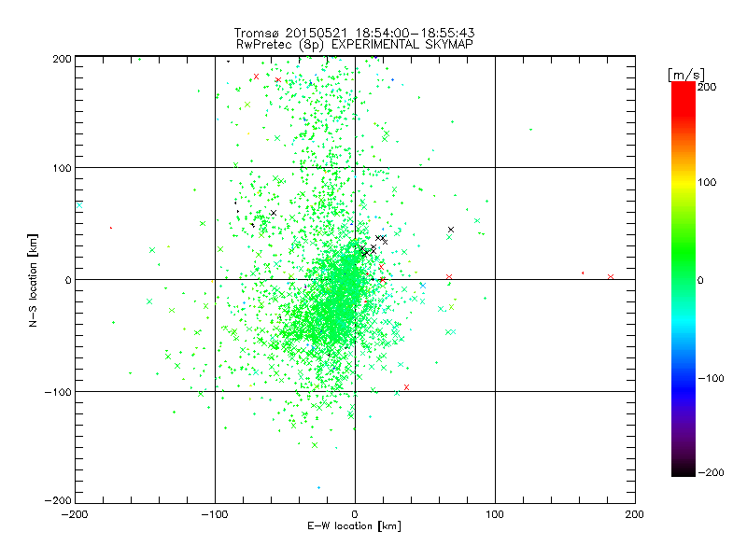
Task: Click the "N-S location [km]" axis label
Action: [33, 280]
